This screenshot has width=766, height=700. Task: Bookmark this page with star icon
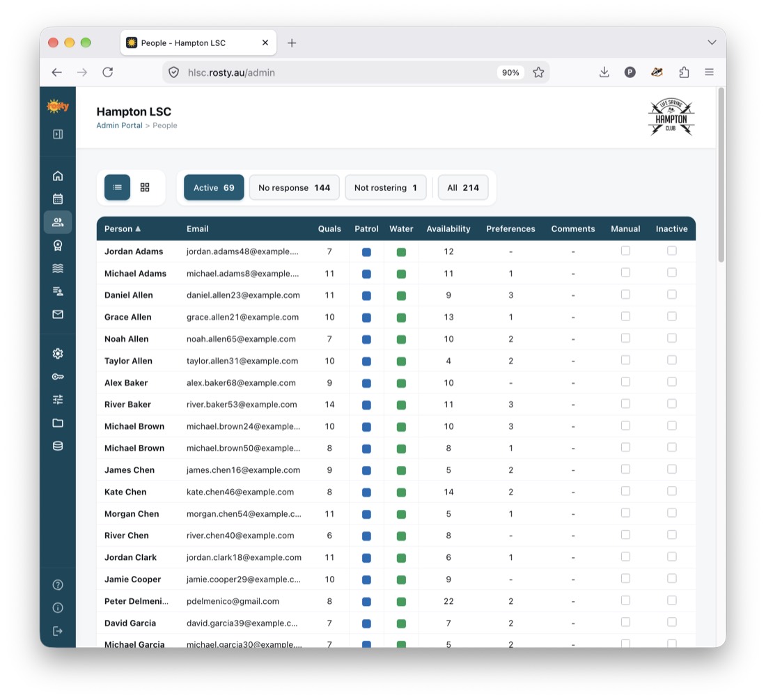point(538,72)
